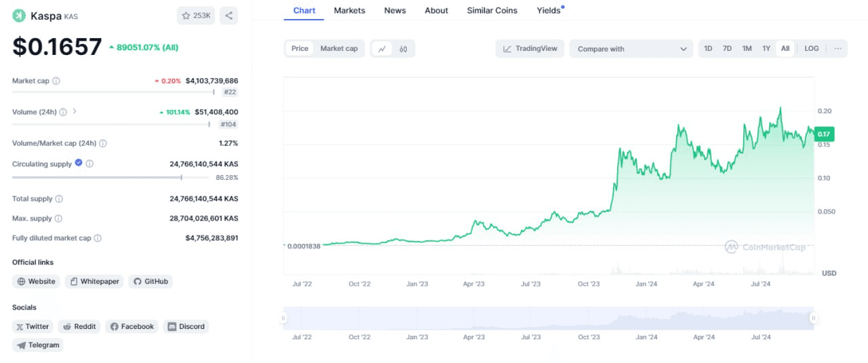The width and height of the screenshot is (868, 363).
Task: Click the 0.17 current price chart label
Action: (825, 134)
